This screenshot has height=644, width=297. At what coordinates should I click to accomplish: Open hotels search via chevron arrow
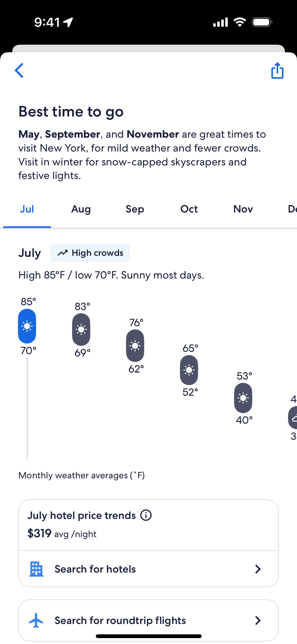[258, 569]
